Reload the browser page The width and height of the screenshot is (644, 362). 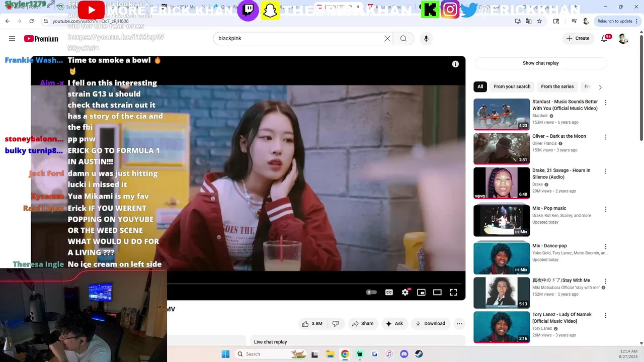tap(31, 21)
